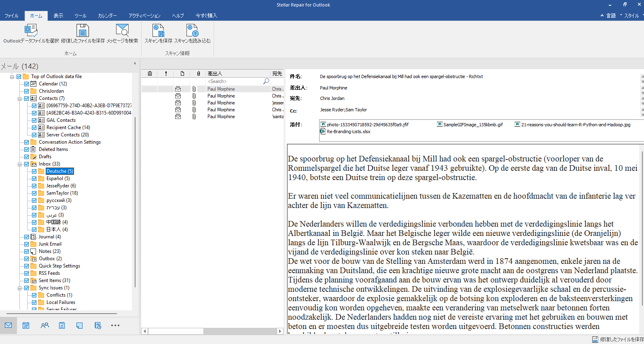The image size is (644, 344).
Task: Open Contacts view icon in bottom navigation
Action: 44,325
